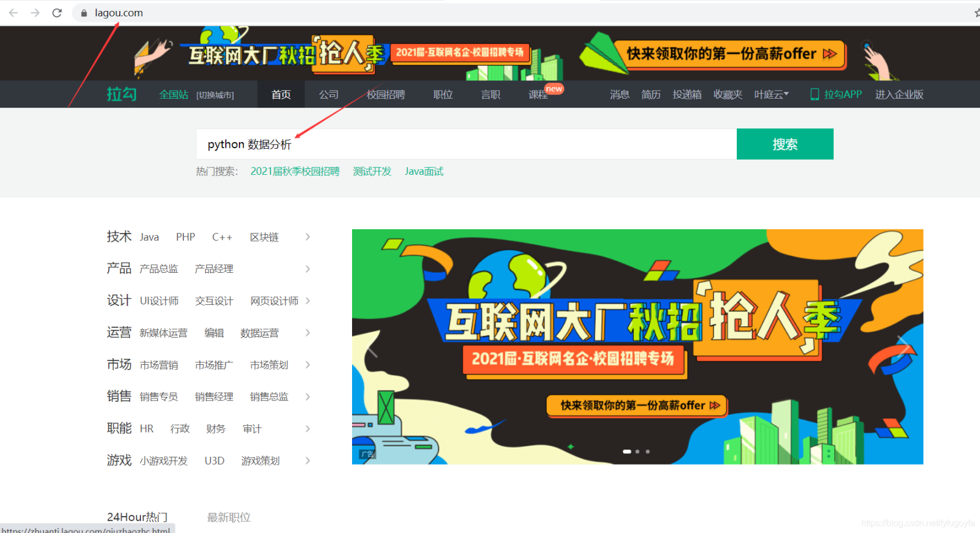980x533 pixels.
Task: Choose 财务 under 职能
Action: (216, 429)
